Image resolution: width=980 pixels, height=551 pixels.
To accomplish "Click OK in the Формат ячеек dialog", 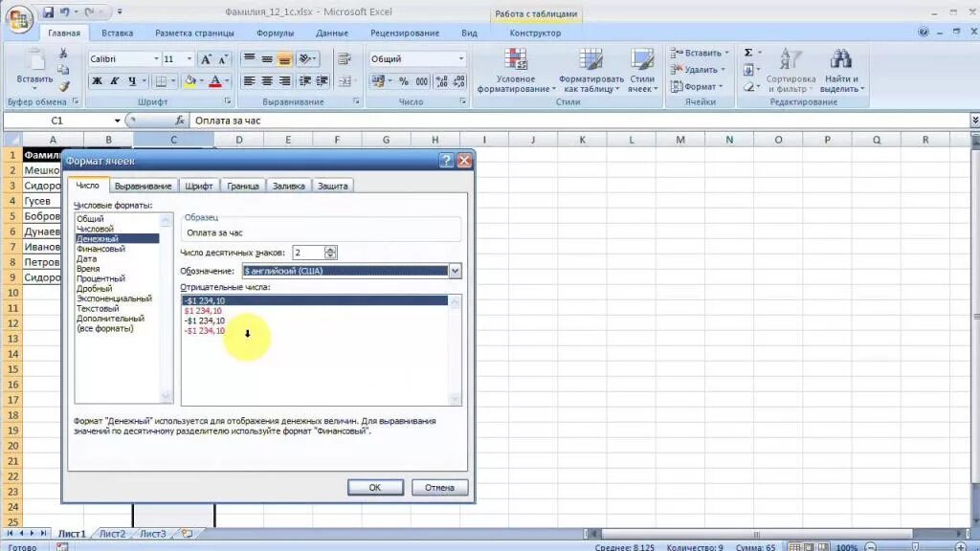I will (375, 487).
